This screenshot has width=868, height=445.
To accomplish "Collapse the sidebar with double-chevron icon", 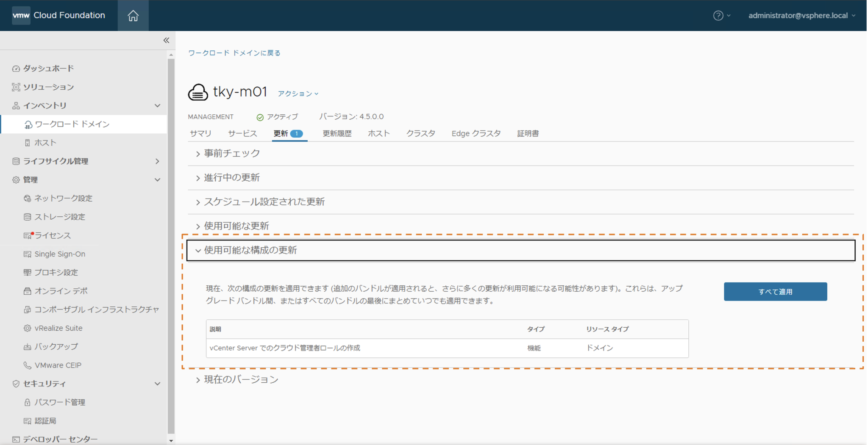I will pyautogui.click(x=166, y=40).
